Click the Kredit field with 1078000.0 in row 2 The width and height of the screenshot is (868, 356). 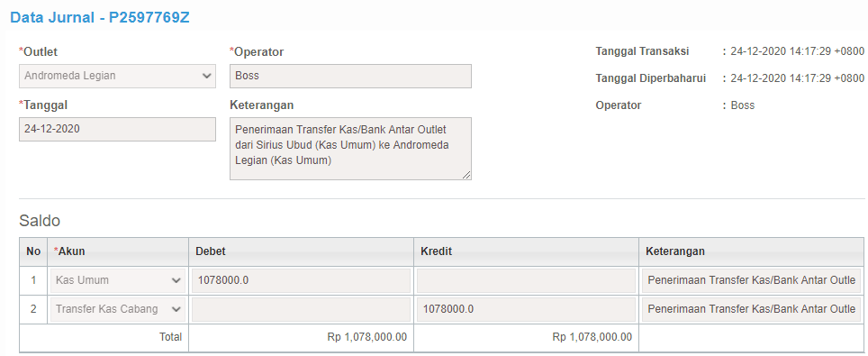[x=526, y=309]
